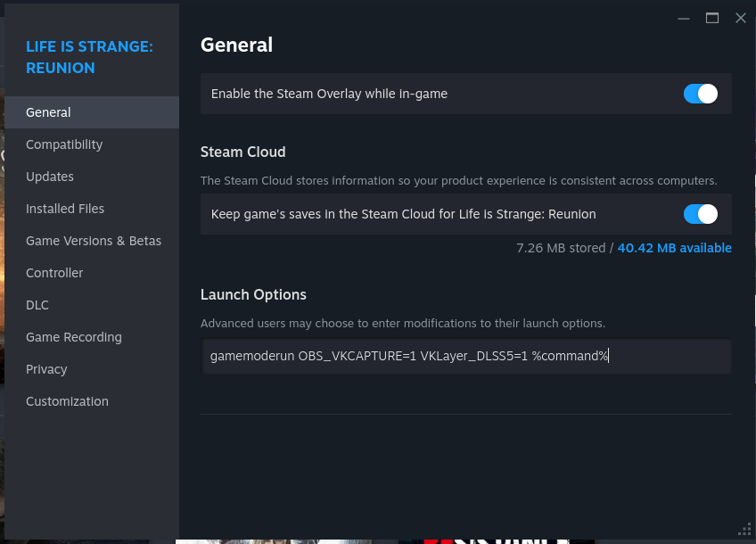Click the General page heading

237,45
